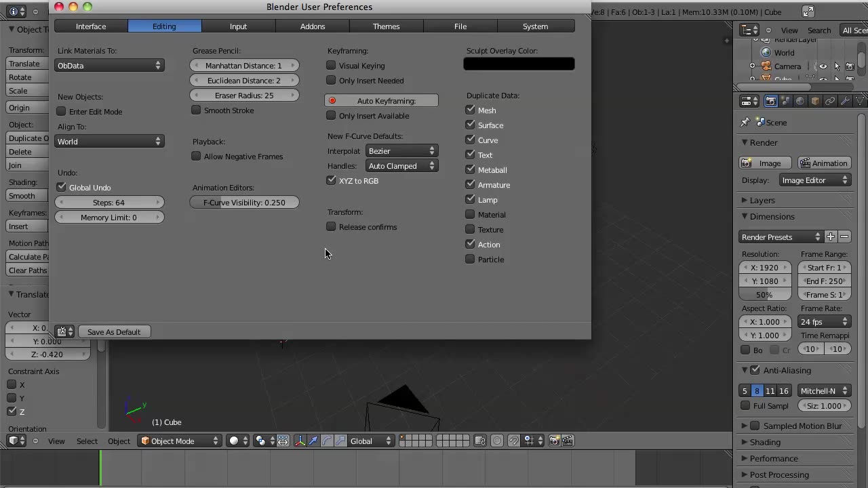The height and width of the screenshot is (488, 868).
Task: Open Object Mode selector
Action: pos(180,441)
